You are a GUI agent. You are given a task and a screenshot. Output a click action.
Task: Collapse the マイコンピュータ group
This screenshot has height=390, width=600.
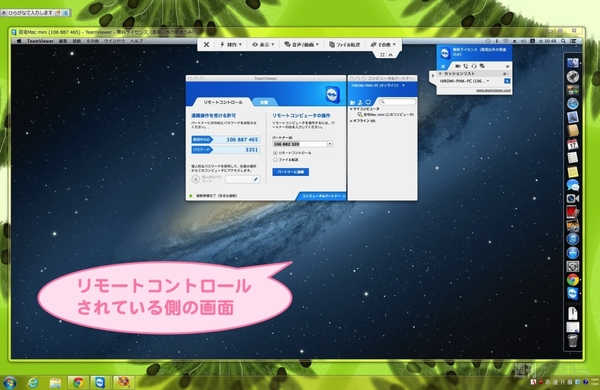[351, 109]
